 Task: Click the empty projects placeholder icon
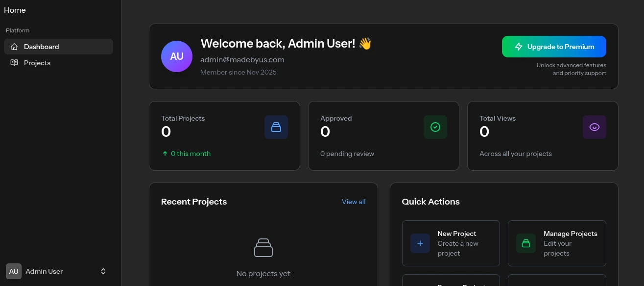pyautogui.click(x=263, y=248)
